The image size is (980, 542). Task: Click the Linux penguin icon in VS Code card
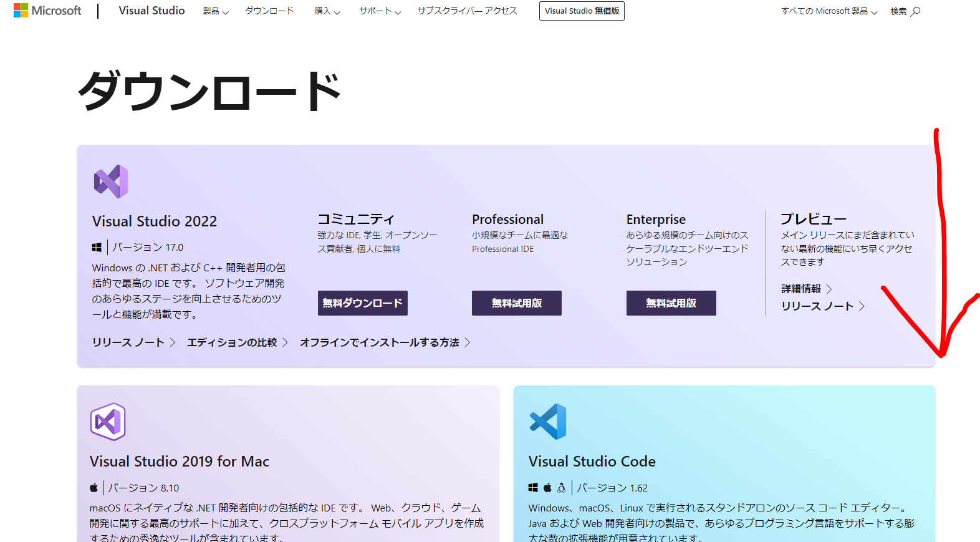(561, 488)
